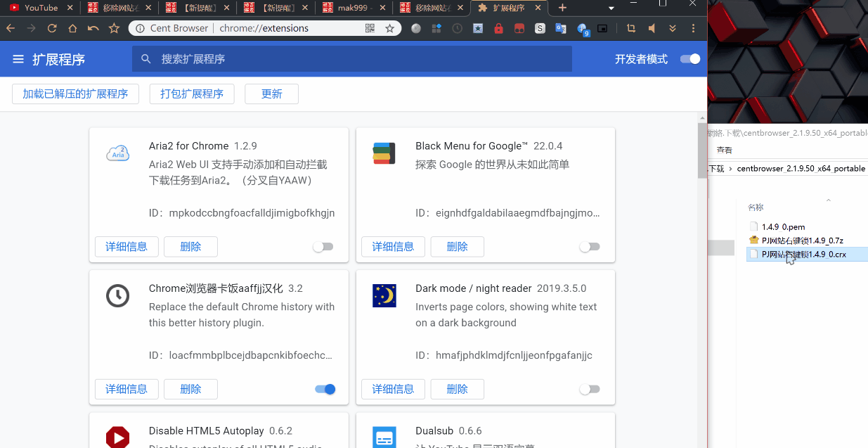Disable the Chrome浏览器卡饭 history extension
The height and width of the screenshot is (448, 868).
[325, 389]
